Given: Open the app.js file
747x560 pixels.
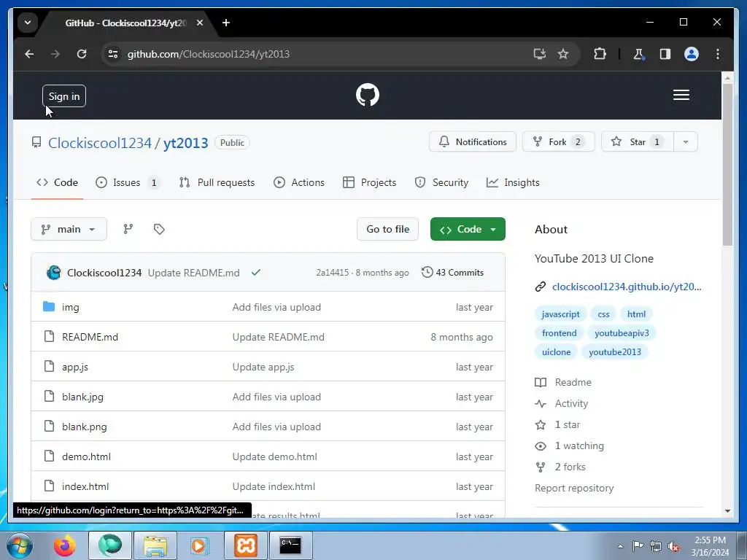Looking at the screenshot, I should coord(75,367).
